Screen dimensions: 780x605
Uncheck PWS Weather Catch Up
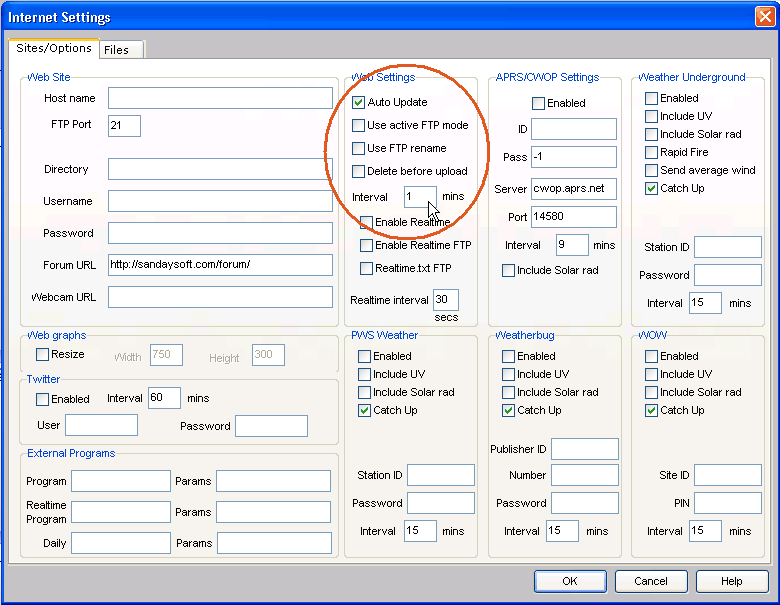click(x=364, y=410)
